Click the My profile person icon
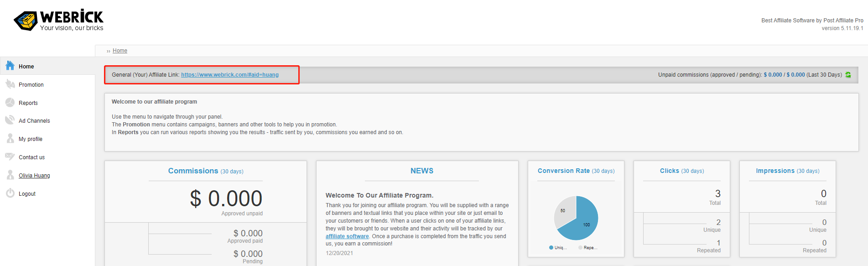 tap(10, 139)
